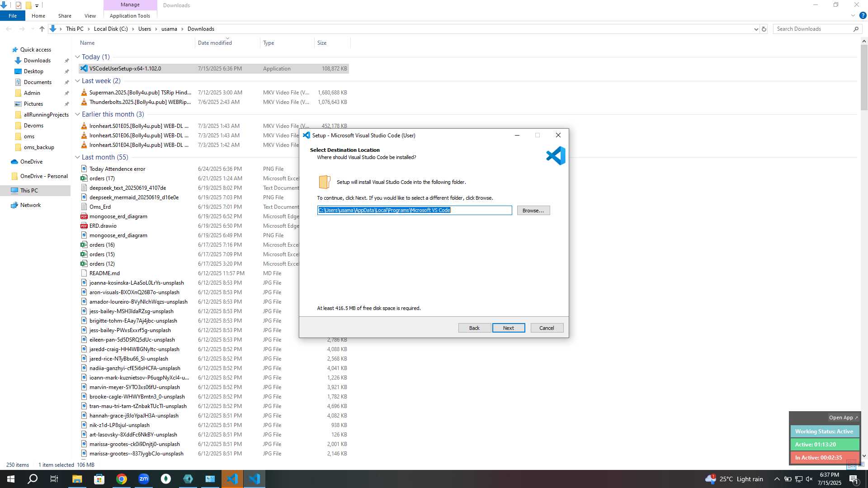Click Next in the VS Code setup dialog
The width and height of the screenshot is (868, 488).
(x=508, y=328)
